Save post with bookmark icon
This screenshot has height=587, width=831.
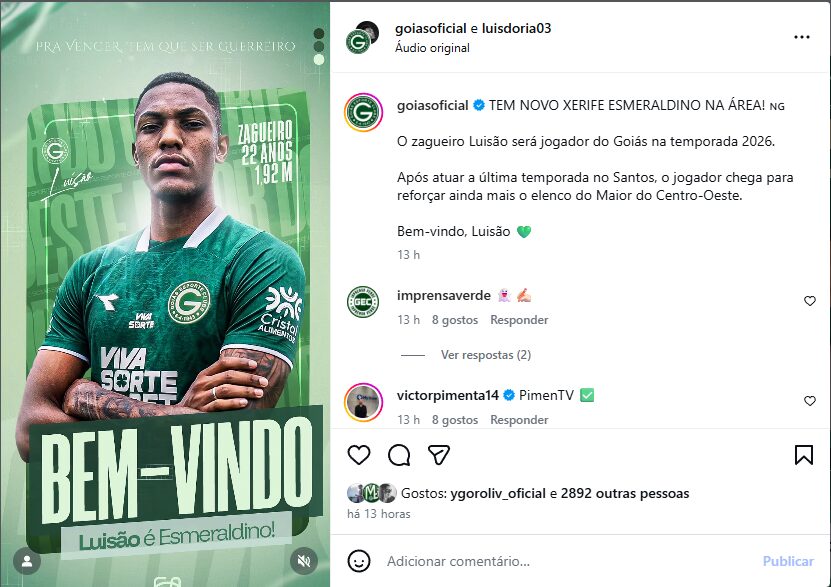point(803,455)
